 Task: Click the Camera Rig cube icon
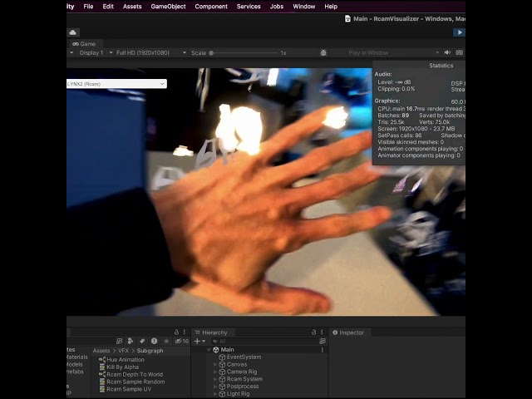click(222, 372)
